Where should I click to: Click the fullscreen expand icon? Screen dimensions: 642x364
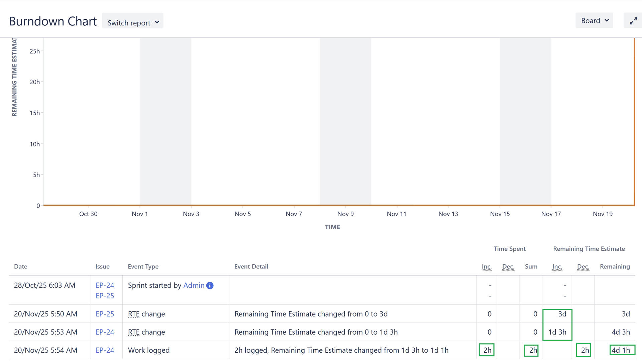pyautogui.click(x=633, y=21)
